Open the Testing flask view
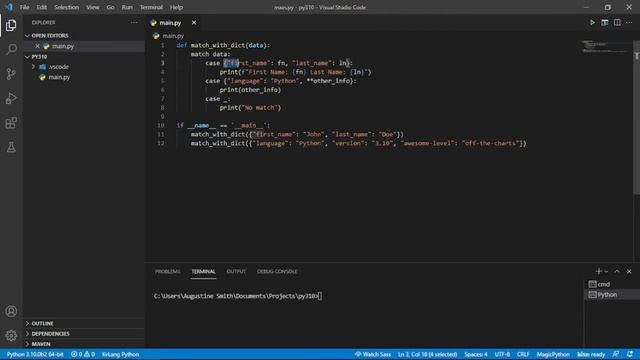This screenshot has width=640, height=360. click(x=11, y=147)
